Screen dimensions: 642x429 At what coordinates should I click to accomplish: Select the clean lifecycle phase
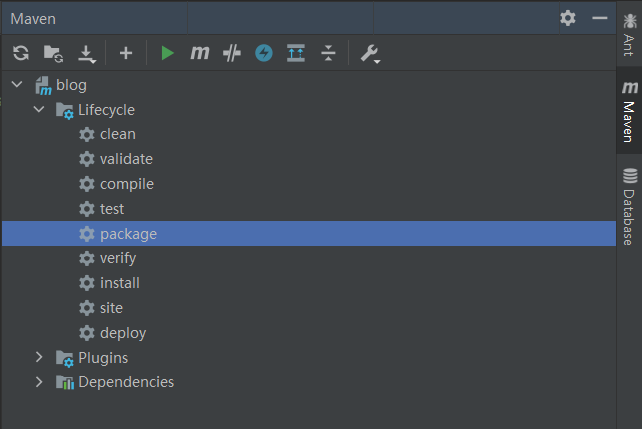tap(118, 134)
